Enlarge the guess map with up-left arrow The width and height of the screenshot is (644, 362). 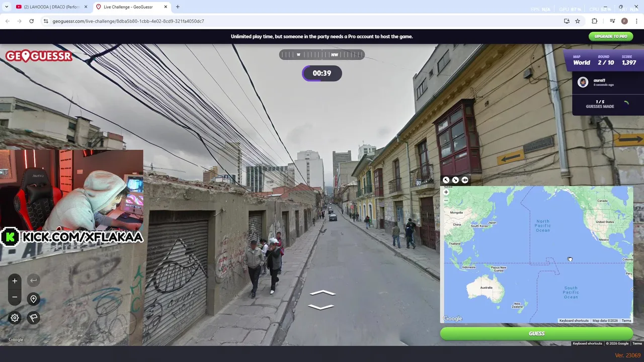click(x=446, y=180)
